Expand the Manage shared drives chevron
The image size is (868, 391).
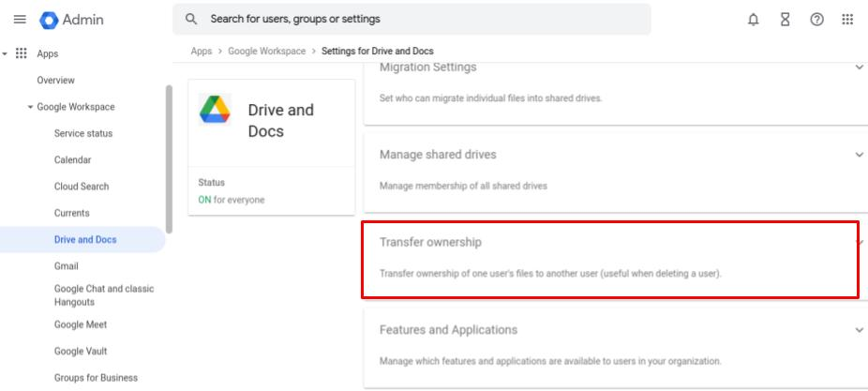point(860,155)
